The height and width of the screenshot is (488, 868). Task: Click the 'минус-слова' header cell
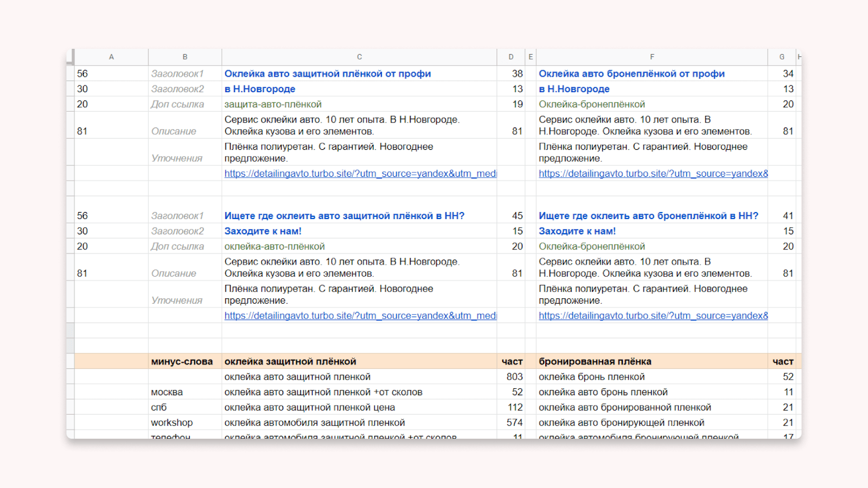click(x=182, y=362)
